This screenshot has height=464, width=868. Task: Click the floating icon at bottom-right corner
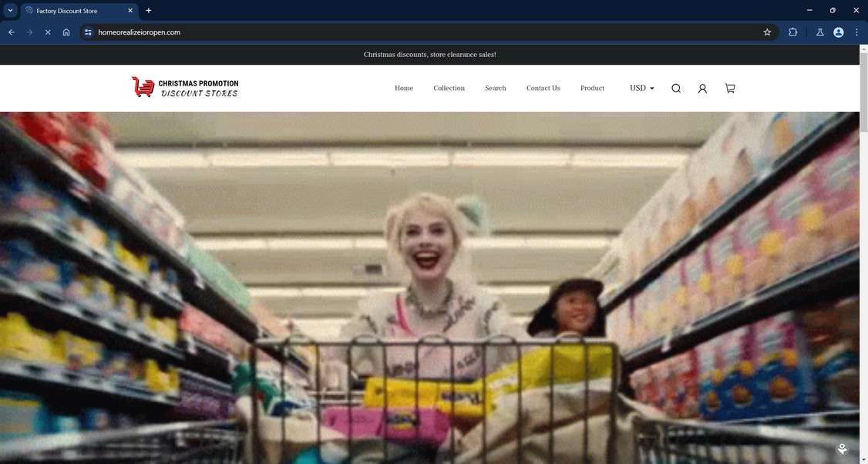(842, 449)
